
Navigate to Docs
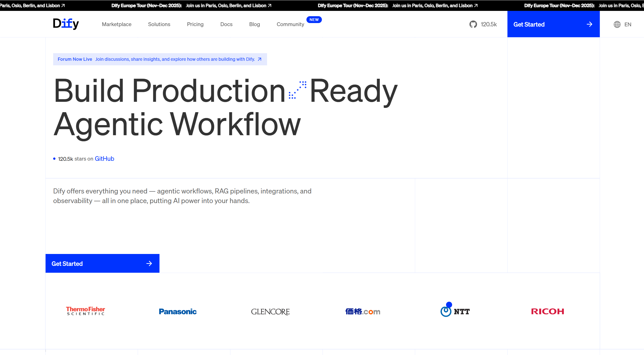tap(226, 24)
